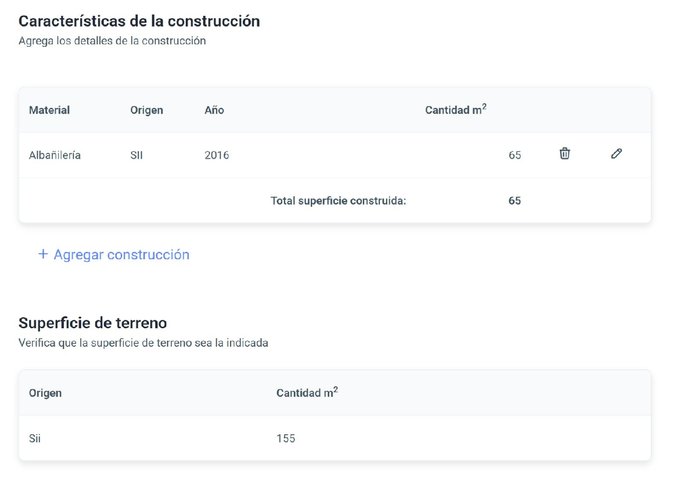Select the Albañilería material cell
This screenshot has width=680, height=478.
tap(55, 155)
